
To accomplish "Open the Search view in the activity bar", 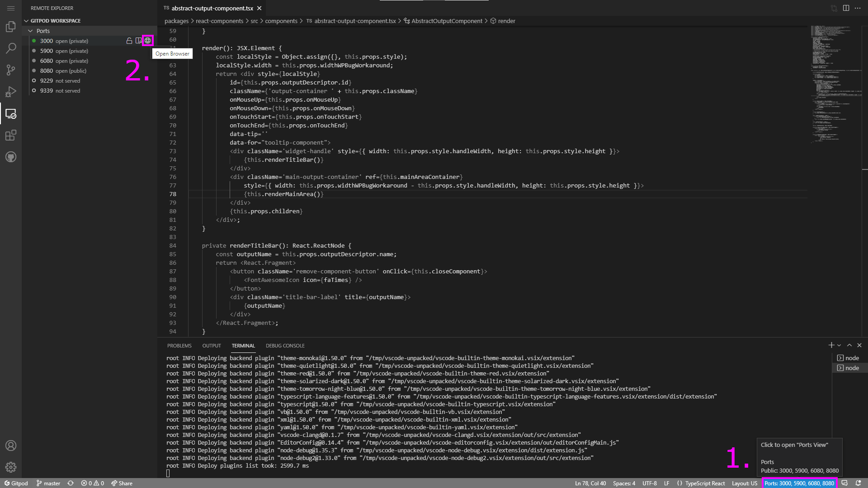I will click(x=11, y=48).
